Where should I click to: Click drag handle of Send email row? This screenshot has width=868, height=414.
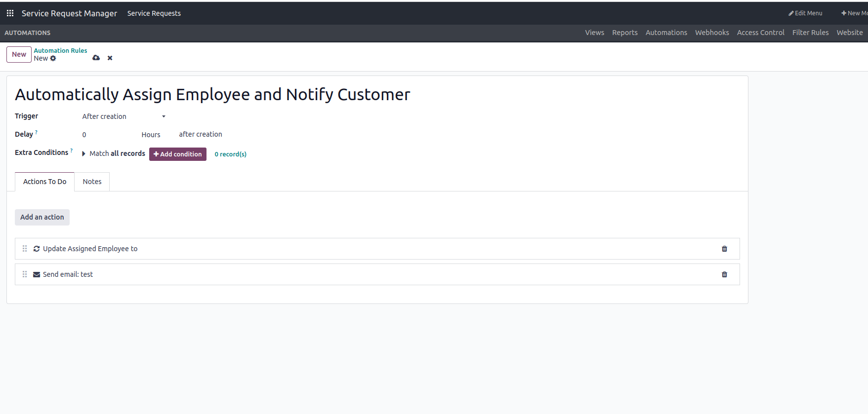[25, 274]
